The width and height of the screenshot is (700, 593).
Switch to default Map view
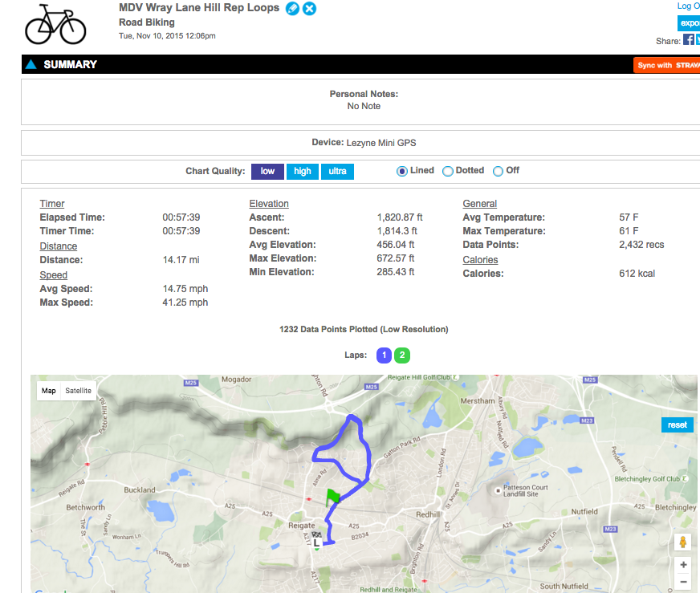[x=49, y=391]
